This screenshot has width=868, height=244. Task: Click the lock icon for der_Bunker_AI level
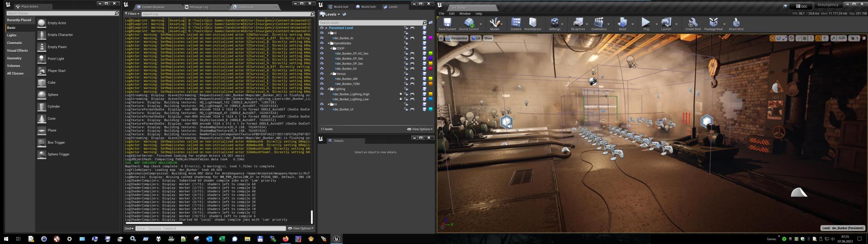point(406,38)
